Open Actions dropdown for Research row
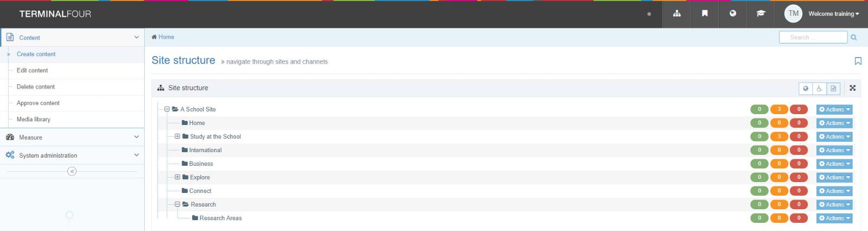 pyautogui.click(x=834, y=204)
